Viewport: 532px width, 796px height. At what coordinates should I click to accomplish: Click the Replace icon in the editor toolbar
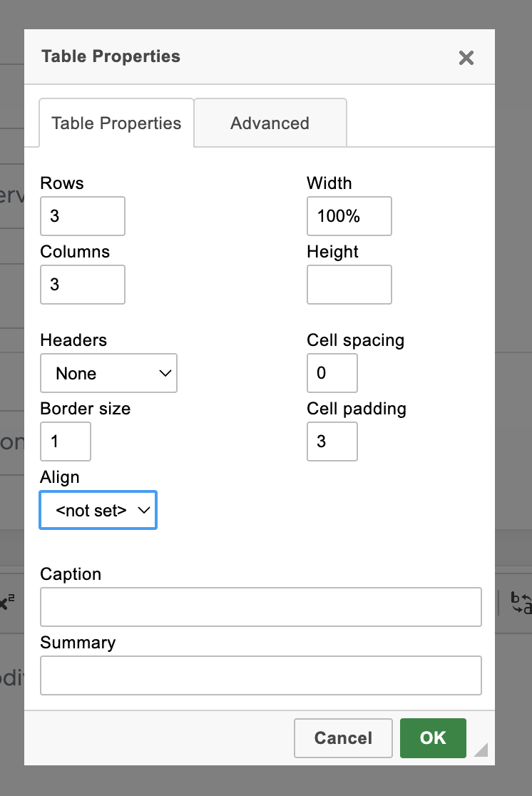pos(522,603)
